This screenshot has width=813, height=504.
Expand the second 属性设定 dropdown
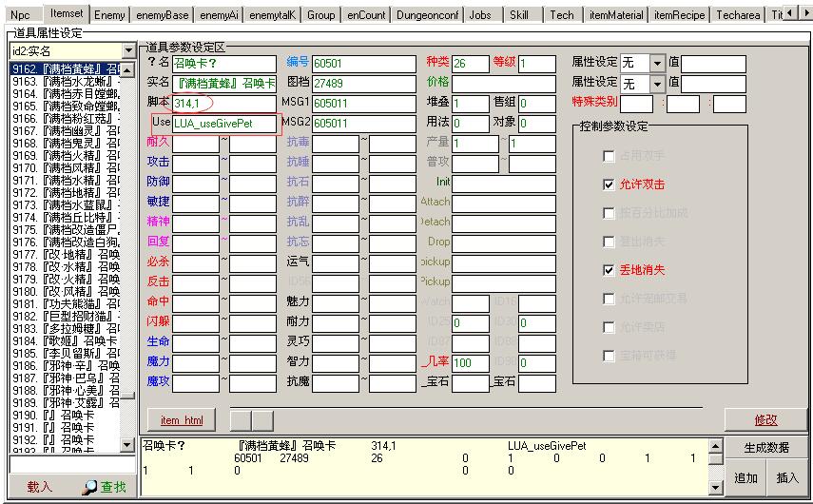click(657, 84)
